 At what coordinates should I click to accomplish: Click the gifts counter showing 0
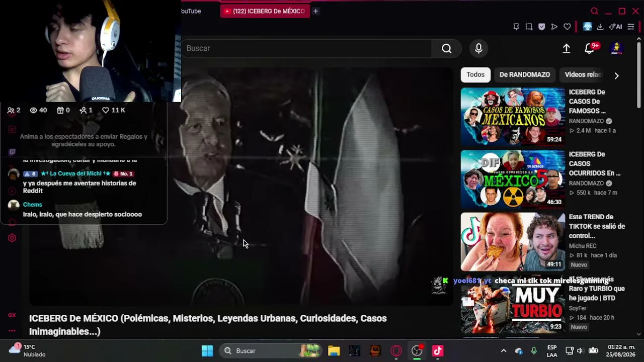point(63,110)
